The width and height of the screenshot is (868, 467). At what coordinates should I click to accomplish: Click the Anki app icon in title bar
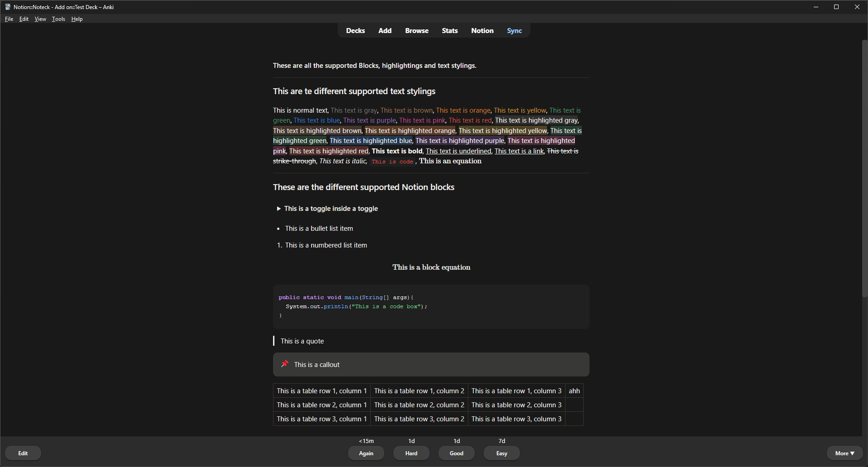coord(7,7)
